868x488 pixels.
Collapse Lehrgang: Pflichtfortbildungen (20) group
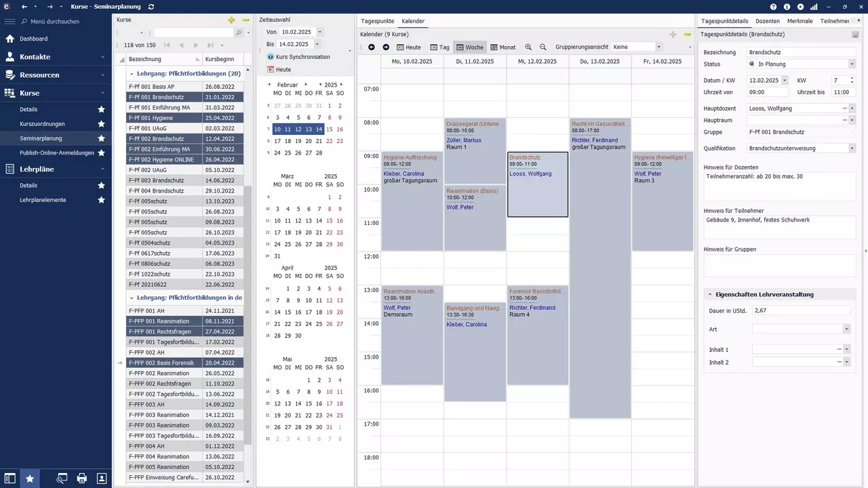[132, 73]
